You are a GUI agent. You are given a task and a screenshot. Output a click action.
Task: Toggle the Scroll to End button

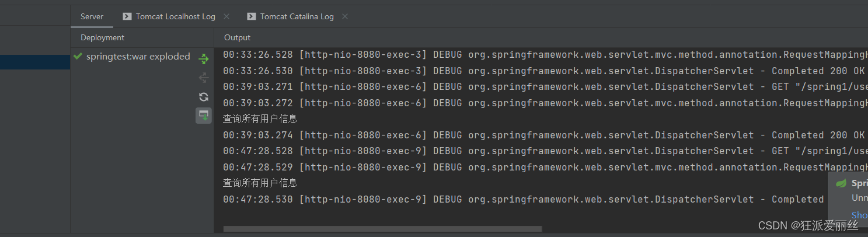point(203,116)
